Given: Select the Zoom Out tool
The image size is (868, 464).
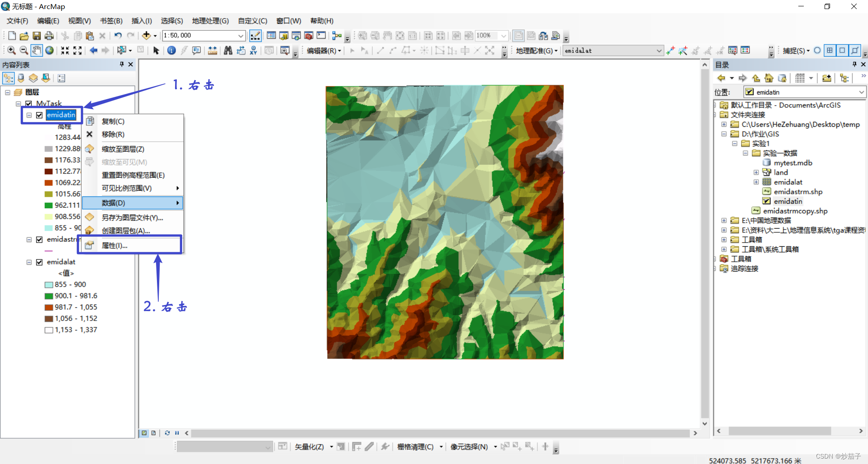Looking at the screenshot, I should (x=24, y=50).
